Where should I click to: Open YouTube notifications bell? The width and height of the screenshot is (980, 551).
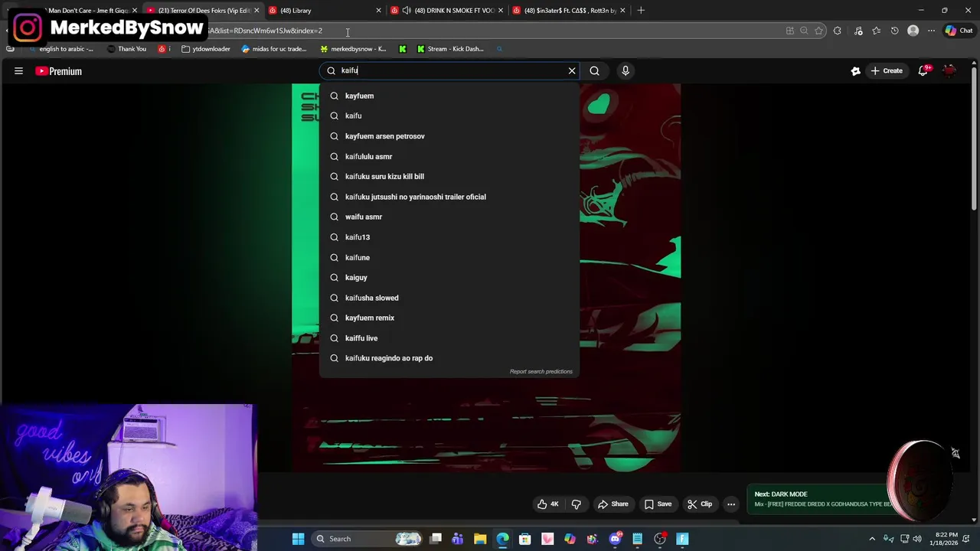click(x=925, y=70)
